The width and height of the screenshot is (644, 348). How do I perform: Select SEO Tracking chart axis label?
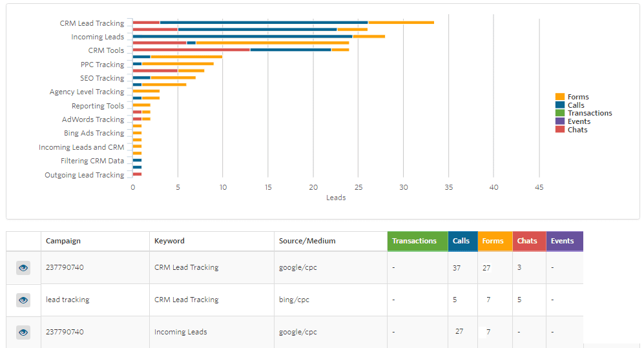pyautogui.click(x=102, y=78)
